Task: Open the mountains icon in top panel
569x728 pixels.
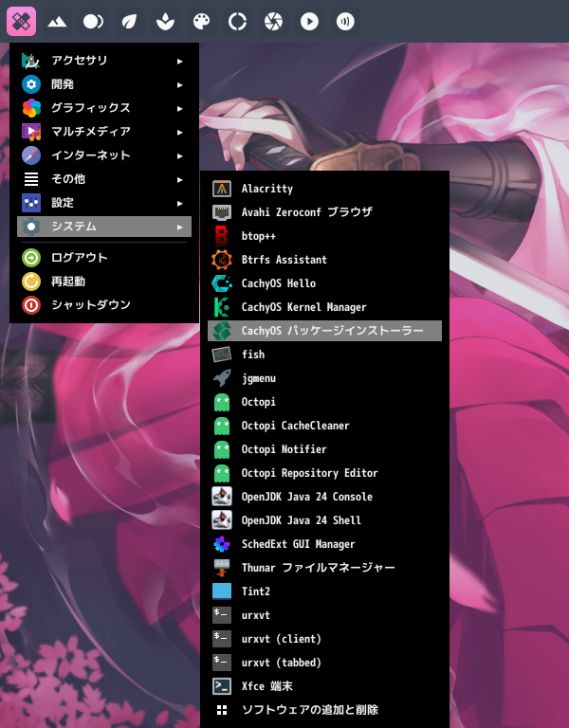Action: pos(57,22)
